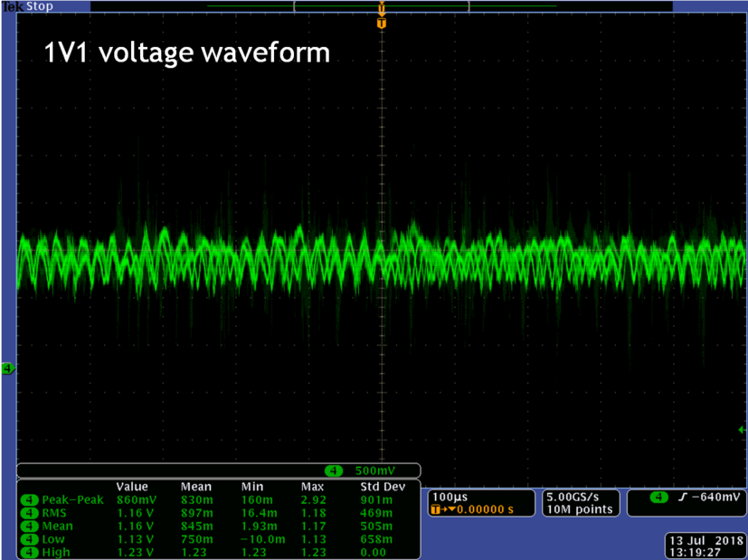Click the 13:19:27 time readout

(695, 553)
